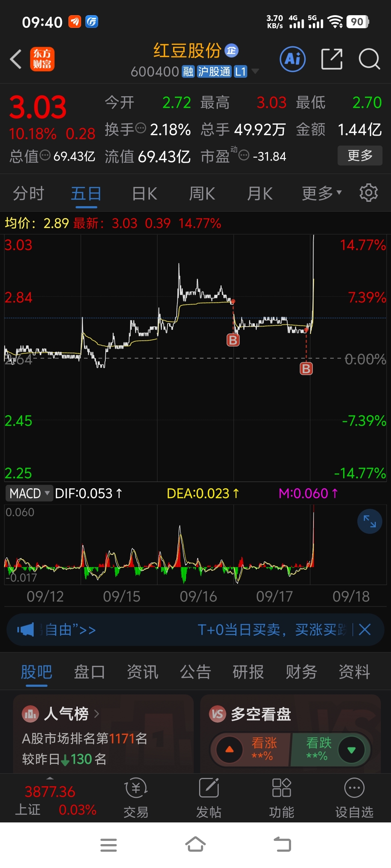Viewport: 391px width, 868px height.
Task: Click the 更多 button in quote panel
Action: tap(360, 156)
